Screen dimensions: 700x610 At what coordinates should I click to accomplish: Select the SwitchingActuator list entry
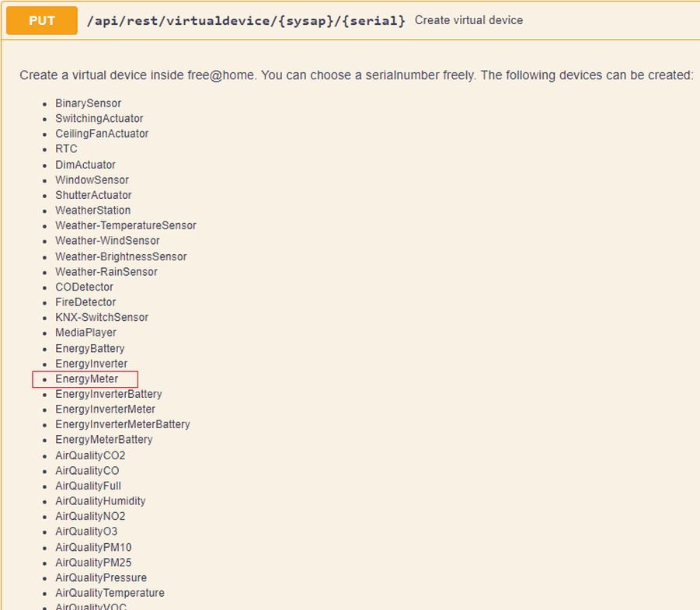tap(99, 118)
